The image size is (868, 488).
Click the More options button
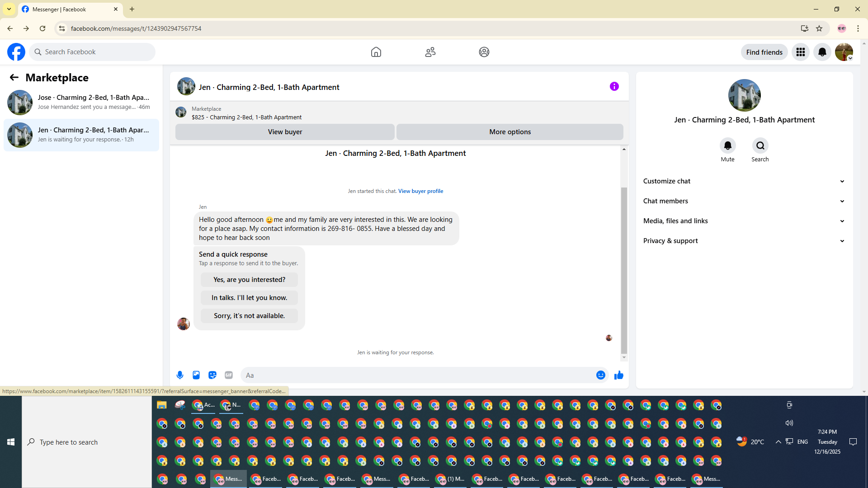510,132
